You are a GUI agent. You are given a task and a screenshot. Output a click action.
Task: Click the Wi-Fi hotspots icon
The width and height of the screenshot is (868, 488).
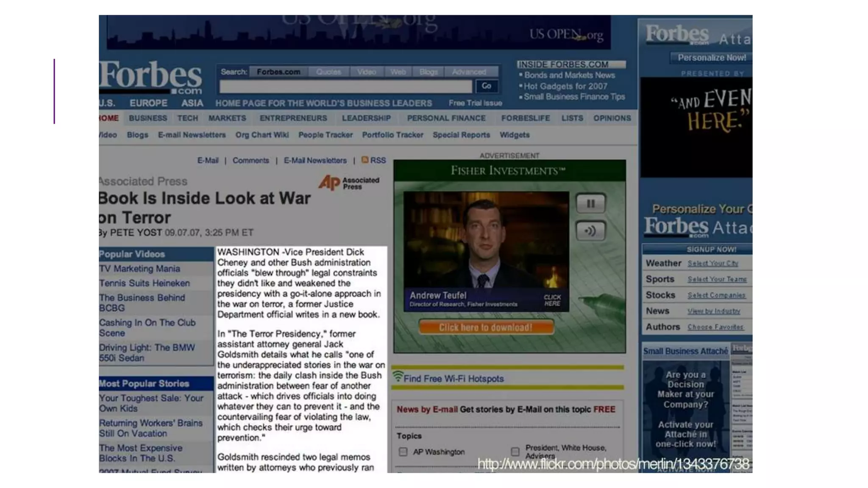(398, 376)
